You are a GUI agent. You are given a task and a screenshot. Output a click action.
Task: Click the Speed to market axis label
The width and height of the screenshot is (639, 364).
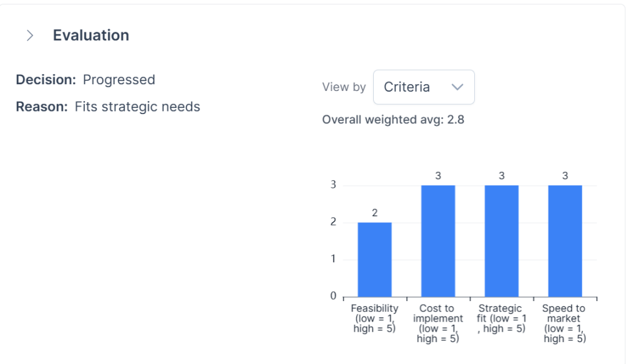pos(564,323)
